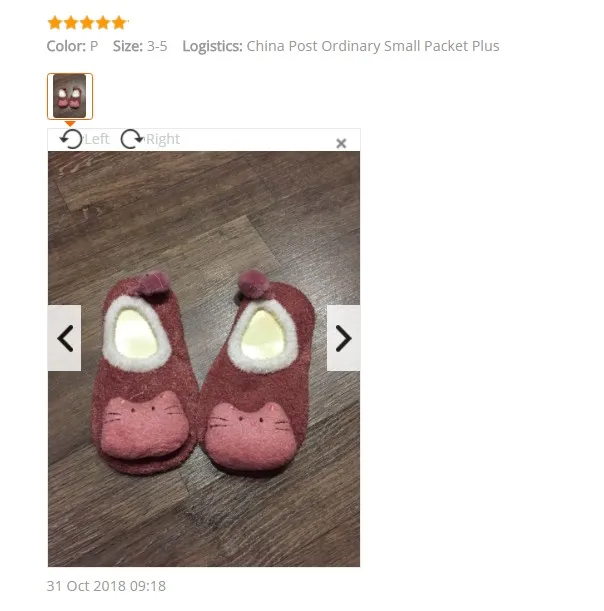Select the fifth orange rating star
The width and height of the screenshot is (604, 611).
click(119, 23)
